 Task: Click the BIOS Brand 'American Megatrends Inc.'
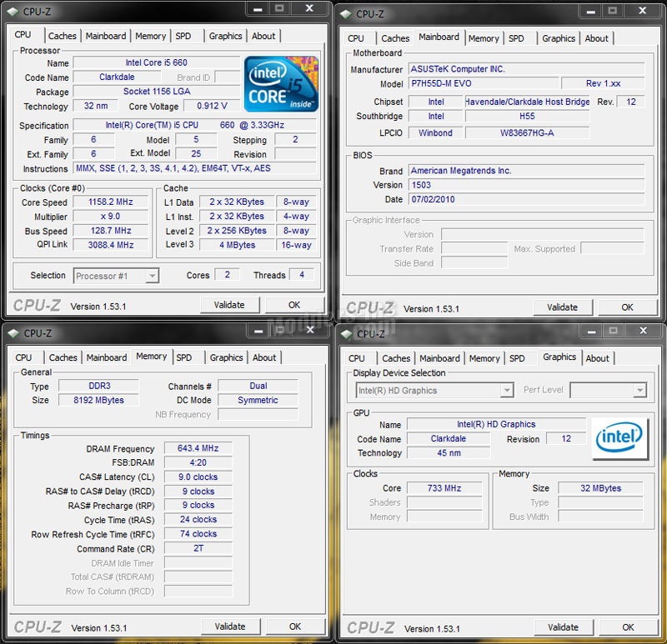pos(527,171)
